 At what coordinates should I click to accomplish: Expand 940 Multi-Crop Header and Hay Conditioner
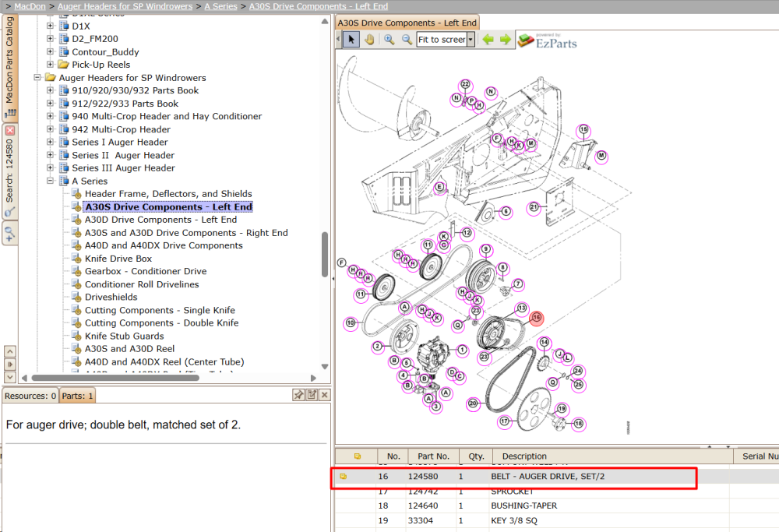(x=50, y=116)
